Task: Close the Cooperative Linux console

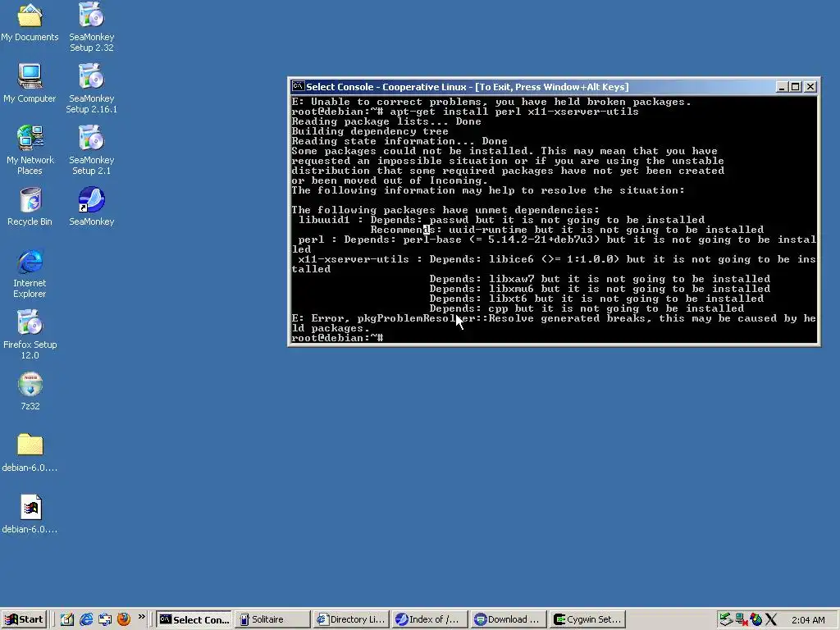Action: pyautogui.click(x=810, y=87)
